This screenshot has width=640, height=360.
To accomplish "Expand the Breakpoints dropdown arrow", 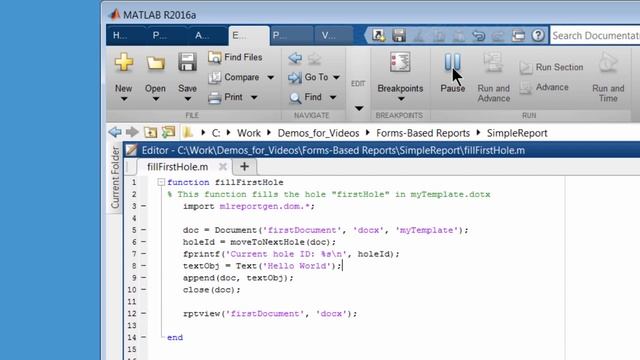I will [x=401, y=99].
